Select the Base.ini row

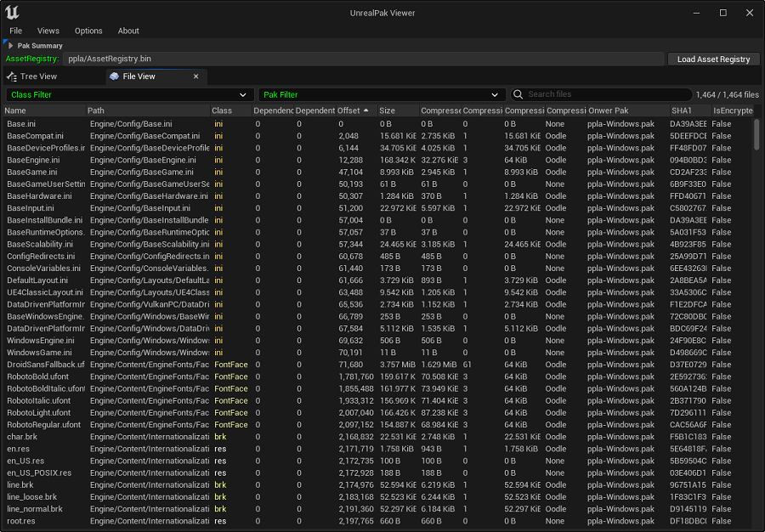coord(378,124)
